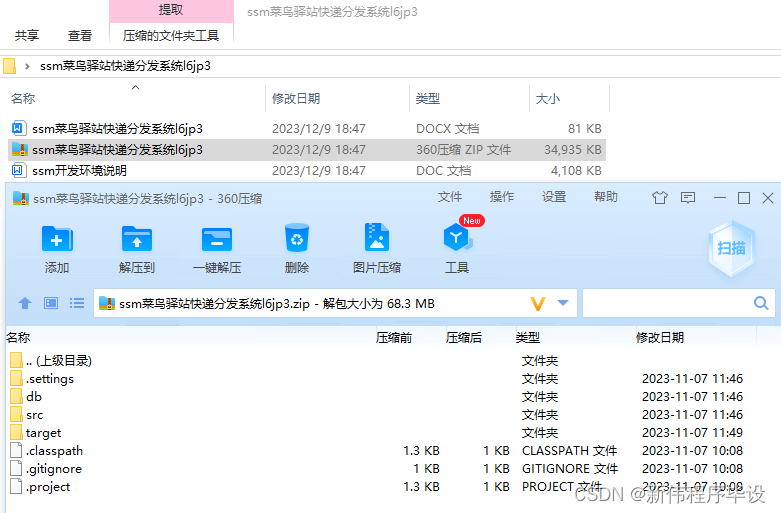Sort Explorer list by 名称 column
Image resolution: width=781 pixels, height=513 pixels.
(23, 99)
